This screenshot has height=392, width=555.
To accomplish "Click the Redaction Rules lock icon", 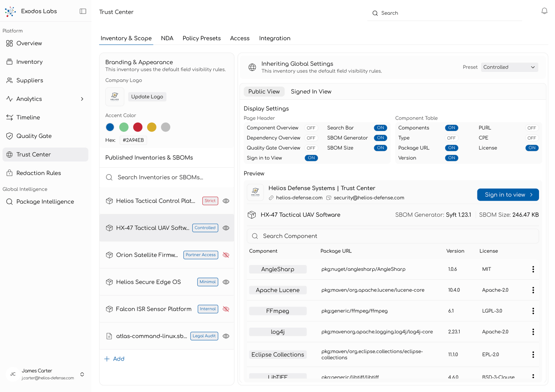I will (x=9, y=173).
